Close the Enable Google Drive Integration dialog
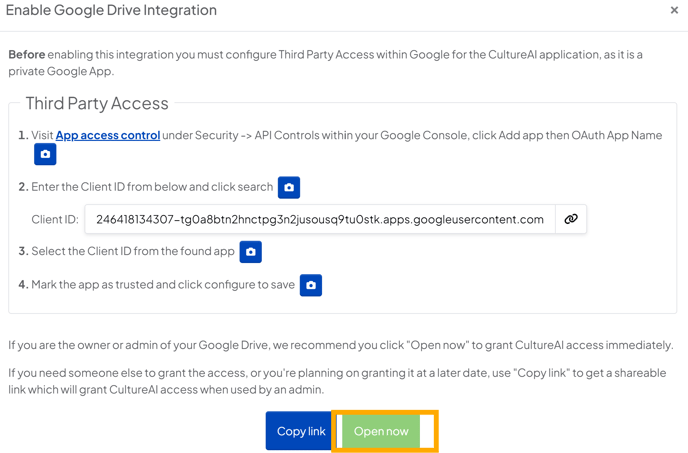688x453 pixels. (674, 10)
